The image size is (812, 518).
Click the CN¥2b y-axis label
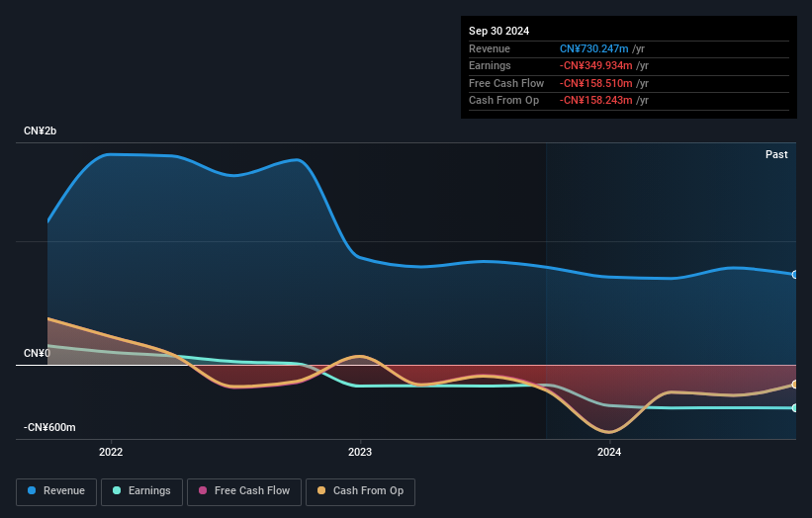(40, 130)
